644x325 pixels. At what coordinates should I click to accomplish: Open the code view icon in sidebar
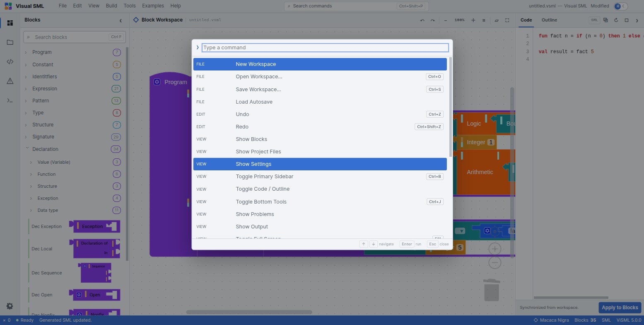(10, 62)
